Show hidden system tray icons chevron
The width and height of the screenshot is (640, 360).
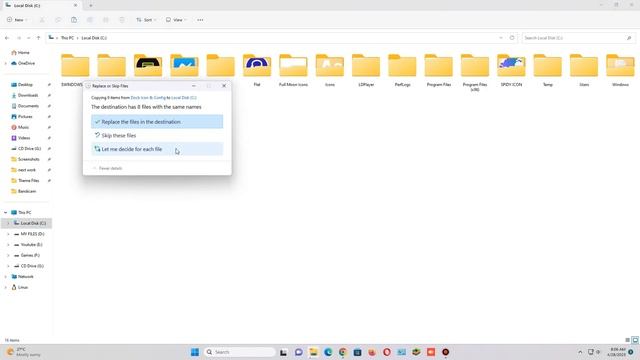coord(580,352)
